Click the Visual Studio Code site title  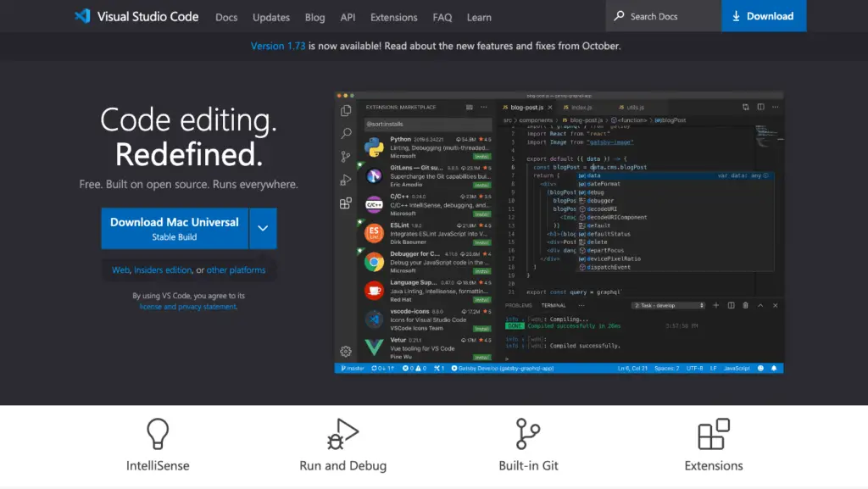tap(147, 17)
